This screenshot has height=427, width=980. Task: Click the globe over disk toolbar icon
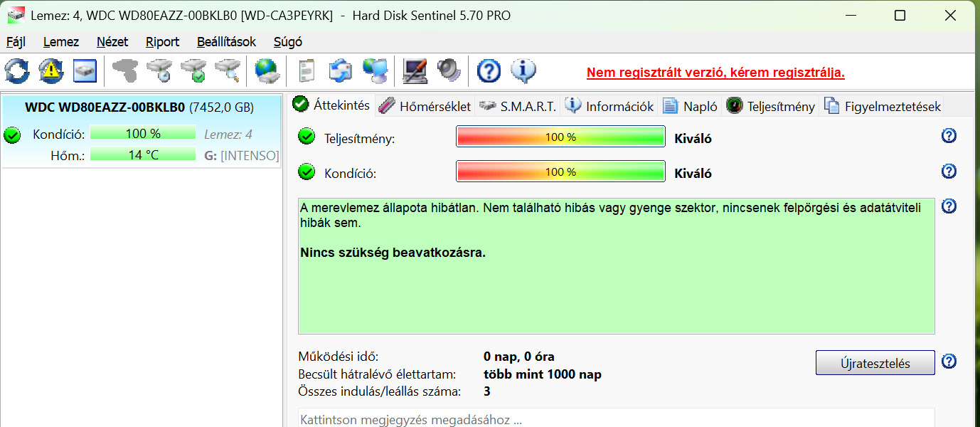267,70
